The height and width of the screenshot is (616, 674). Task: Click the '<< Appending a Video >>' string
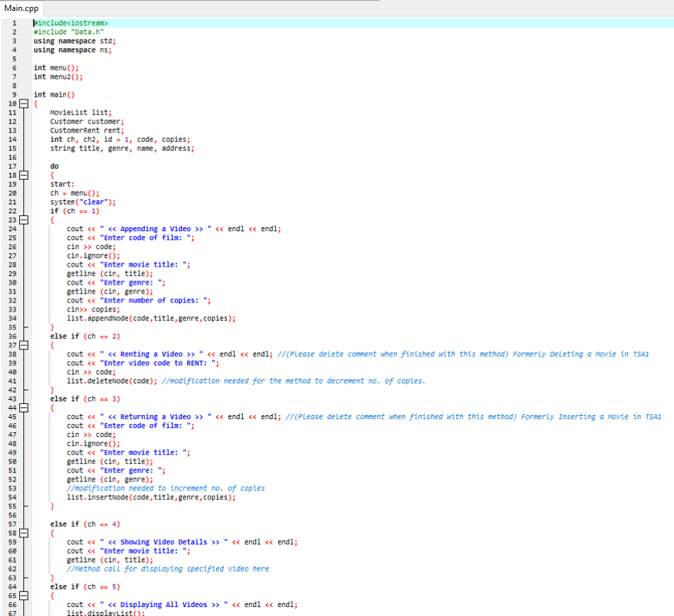tap(156, 229)
